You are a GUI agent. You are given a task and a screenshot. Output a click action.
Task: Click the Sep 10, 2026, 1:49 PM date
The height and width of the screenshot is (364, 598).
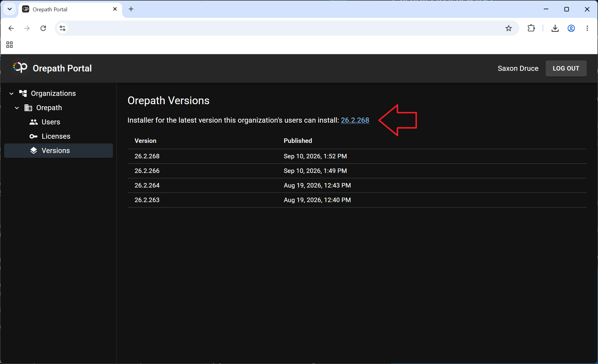[315, 171]
